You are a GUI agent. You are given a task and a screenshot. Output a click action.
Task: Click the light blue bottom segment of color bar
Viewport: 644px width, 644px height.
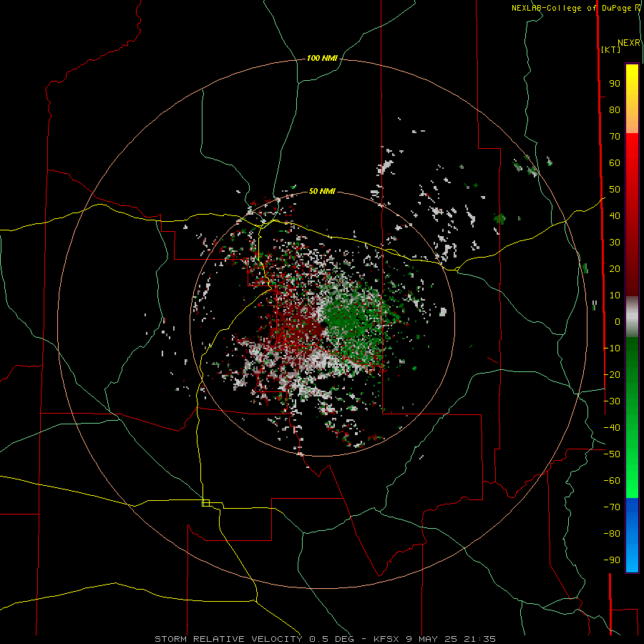632,559
